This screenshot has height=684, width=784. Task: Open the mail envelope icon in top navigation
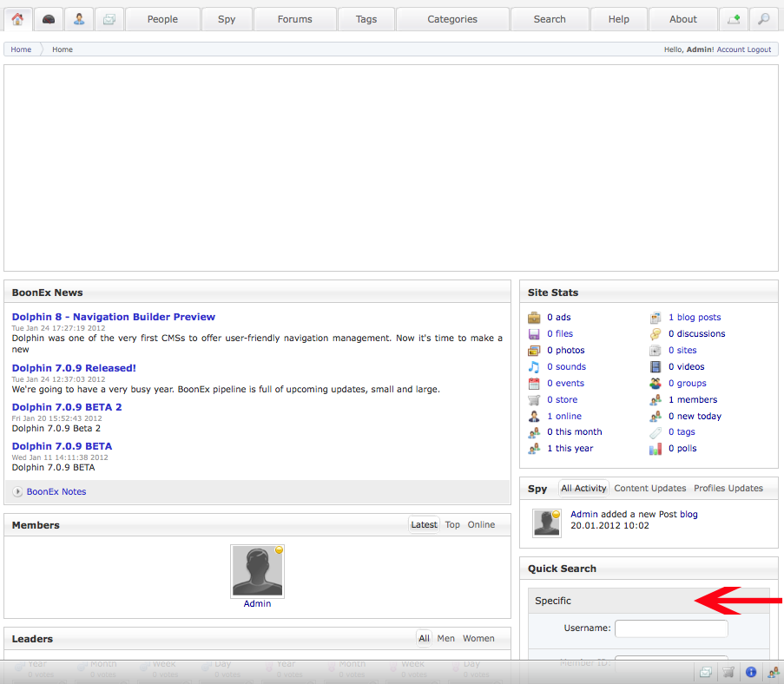[109, 19]
